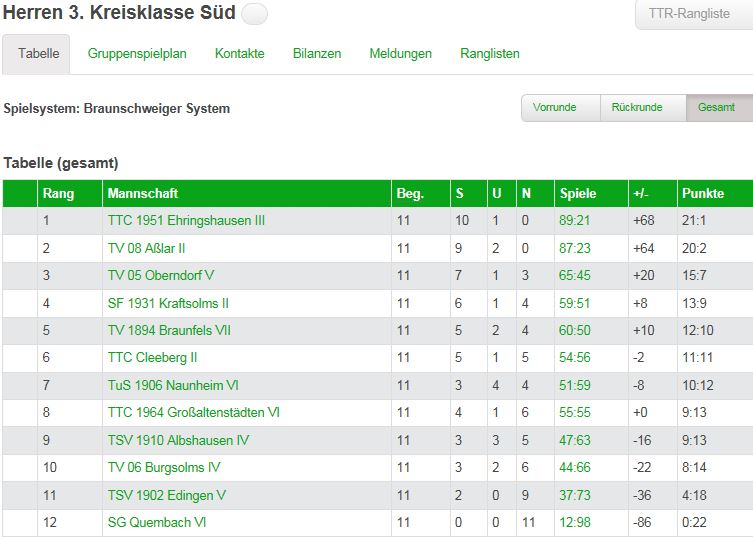The width and height of the screenshot is (753, 537).
Task: Open team SF 1931 Kraftsolms II
Action: pos(168,303)
